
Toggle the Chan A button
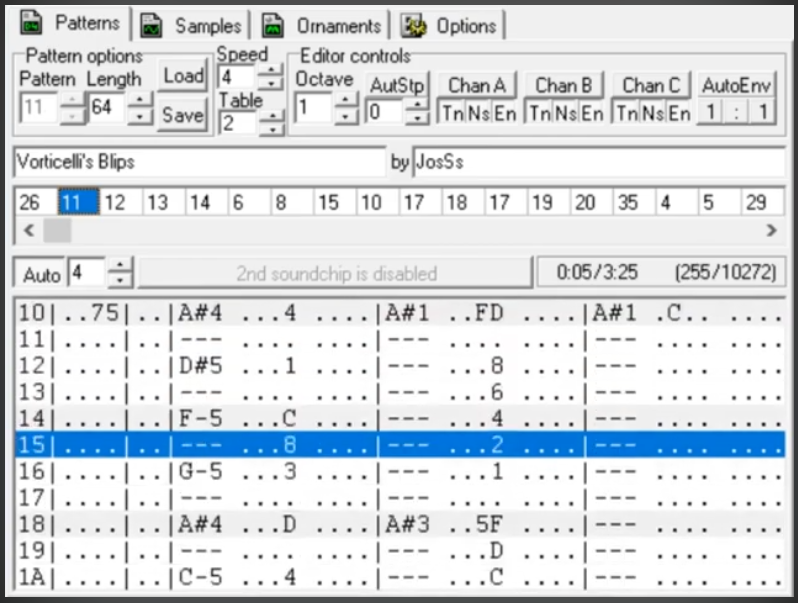point(476,85)
